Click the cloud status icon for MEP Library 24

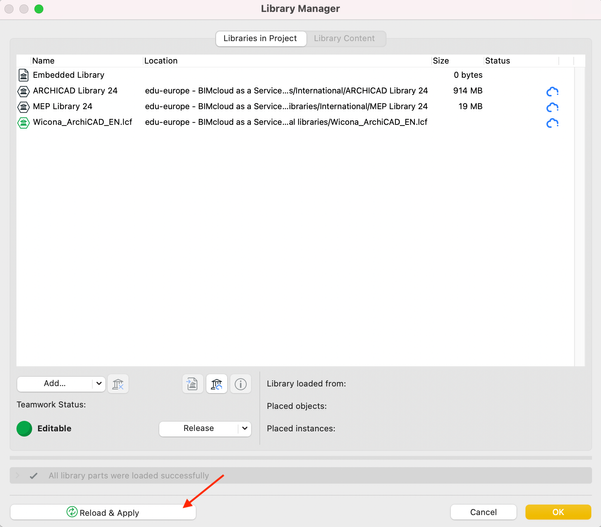[552, 107]
